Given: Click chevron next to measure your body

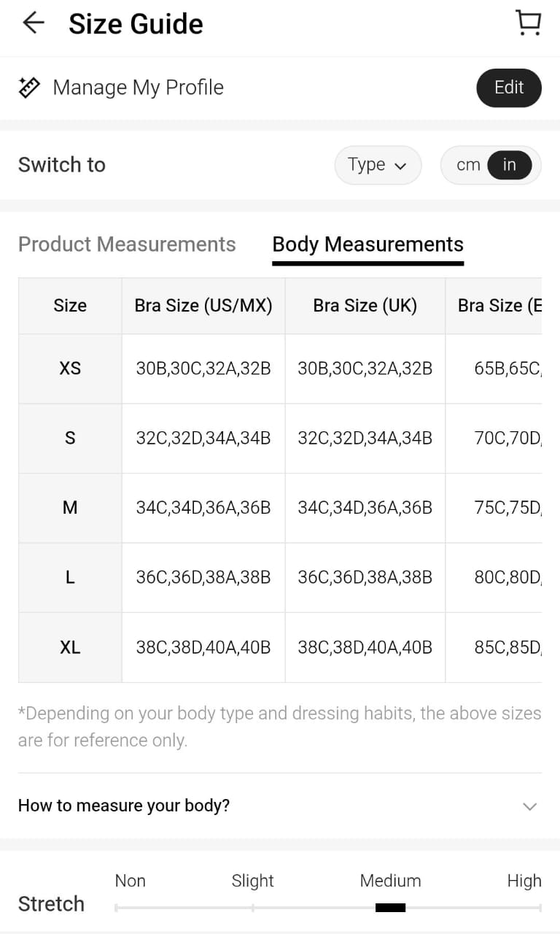Looking at the screenshot, I should click(x=530, y=806).
